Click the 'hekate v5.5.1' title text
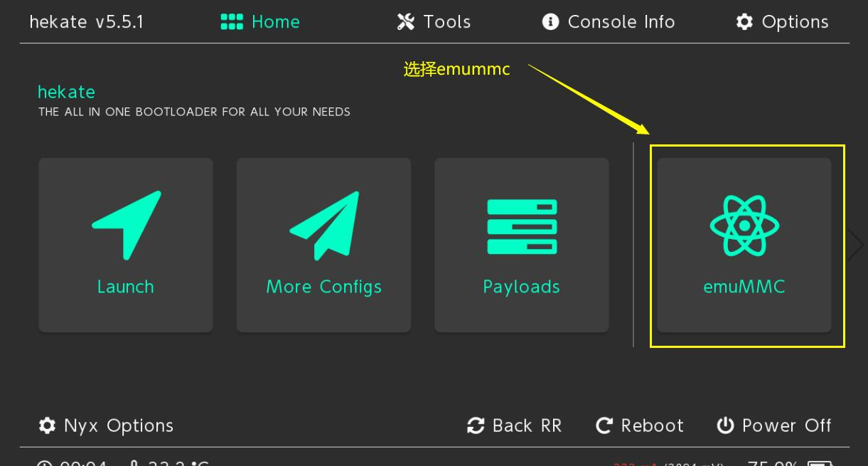 click(x=87, y=22)
